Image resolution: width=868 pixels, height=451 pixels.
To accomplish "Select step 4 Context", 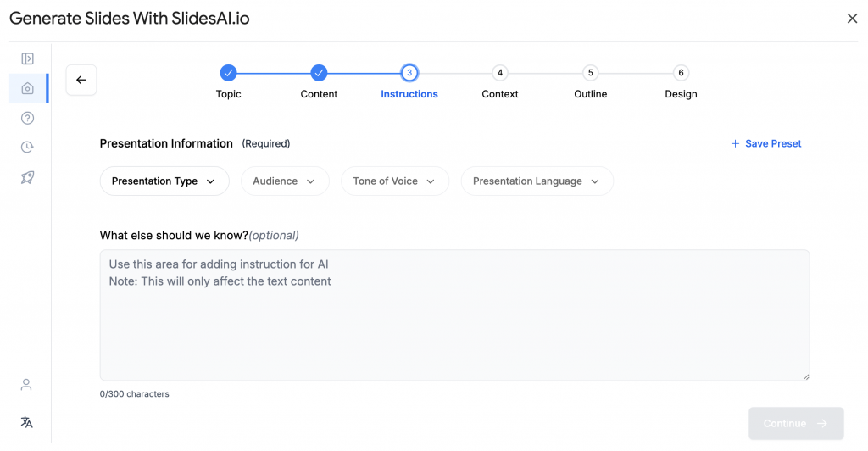I will point(500,73).
